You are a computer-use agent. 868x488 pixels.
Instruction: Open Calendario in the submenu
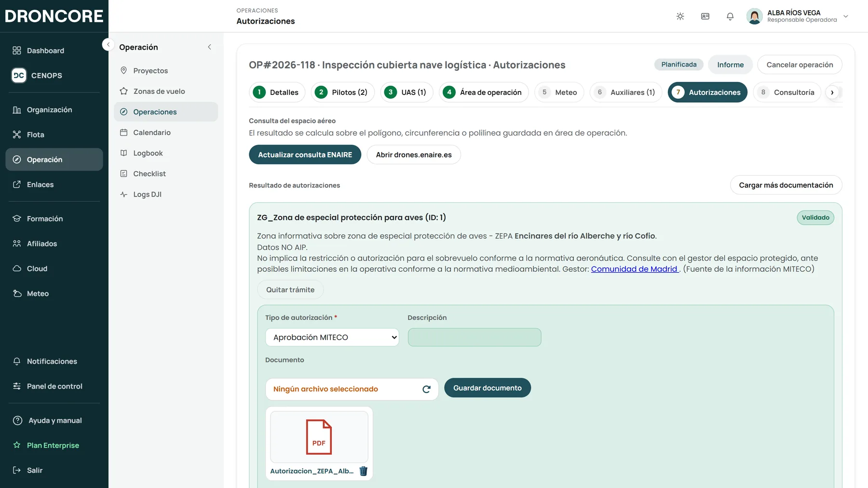[166, 132]
